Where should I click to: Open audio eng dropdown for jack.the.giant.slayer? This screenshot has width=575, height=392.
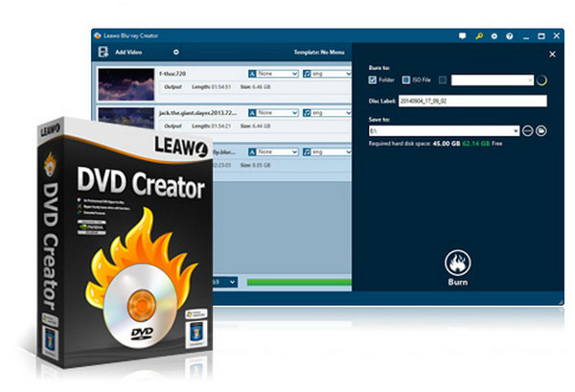[332, 113]
